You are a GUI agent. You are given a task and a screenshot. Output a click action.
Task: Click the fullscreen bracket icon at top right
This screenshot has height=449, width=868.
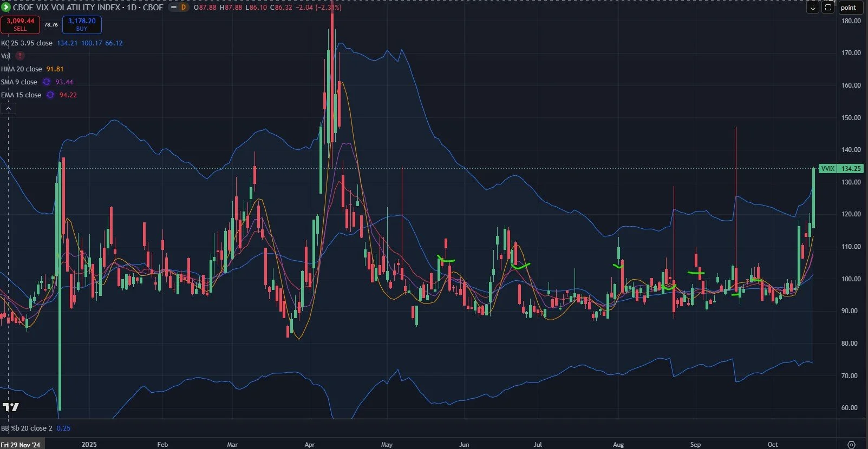tap(828, 8)
